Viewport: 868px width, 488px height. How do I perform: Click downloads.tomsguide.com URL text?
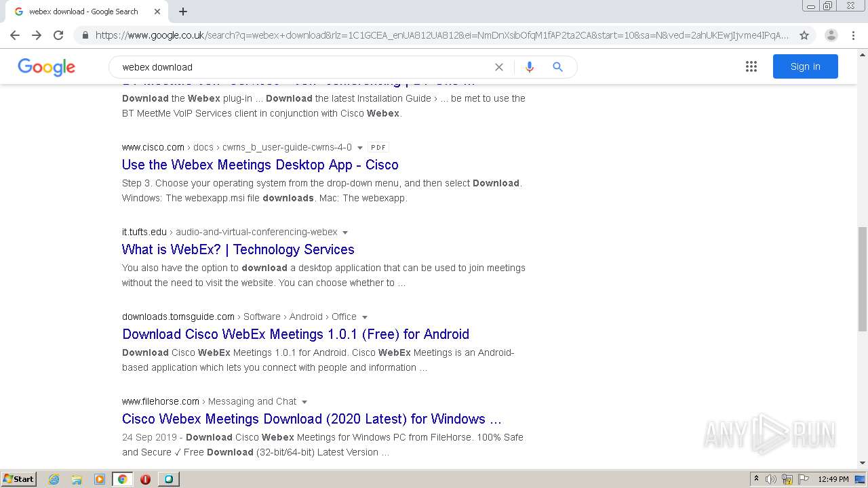click(x=178, y=317)
